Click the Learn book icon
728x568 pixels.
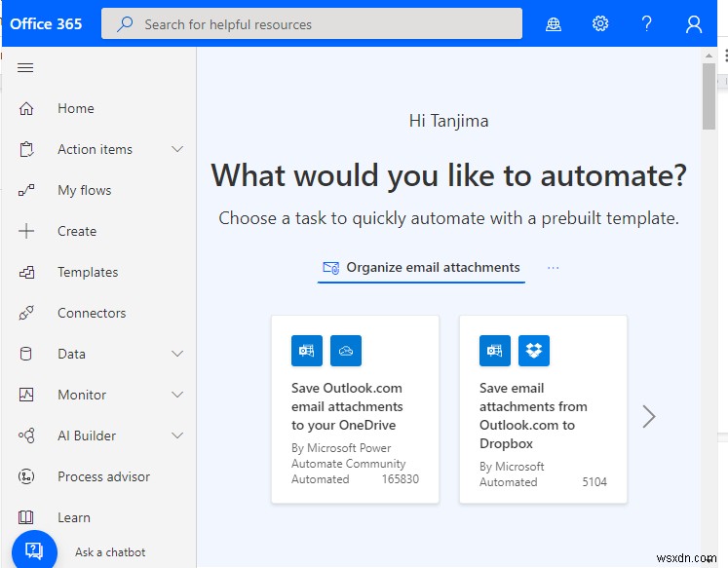click(x=26, y=517)
